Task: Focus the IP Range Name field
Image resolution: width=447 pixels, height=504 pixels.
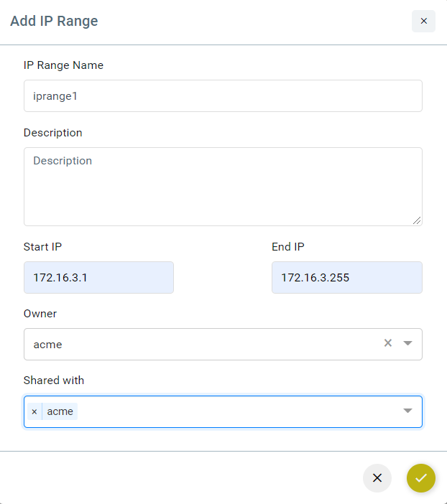Action: tap(223, 96)
